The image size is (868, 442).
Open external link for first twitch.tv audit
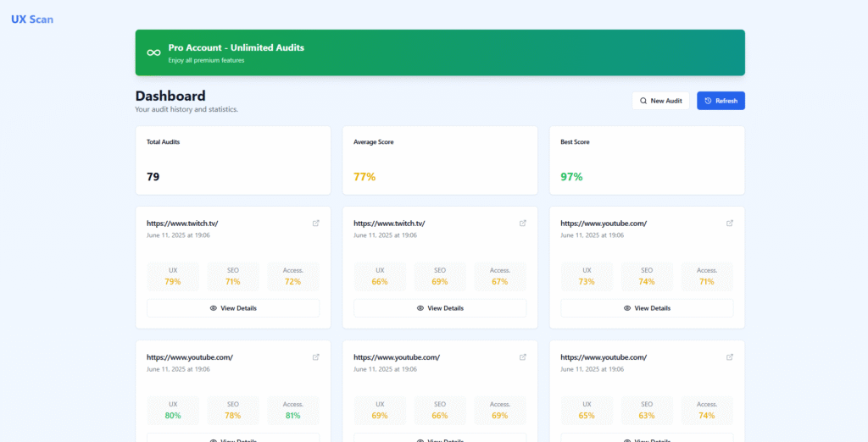coord(315,223)
